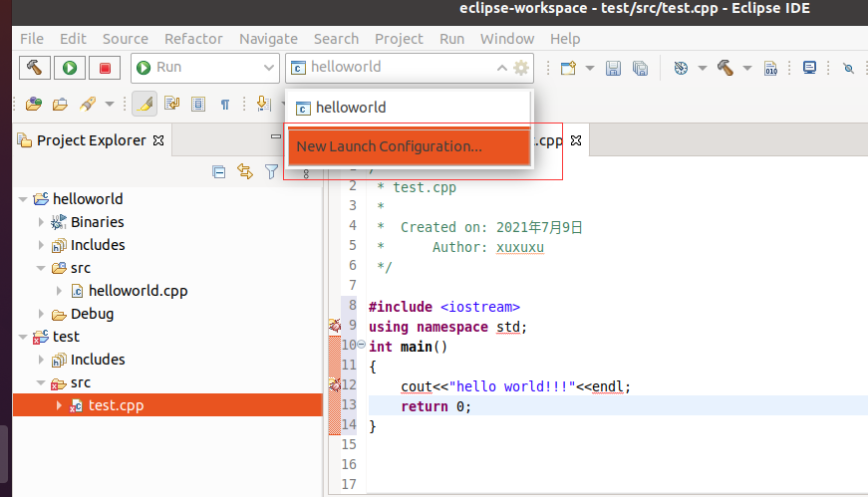The height and width of the screenshot is (497, 868).
Task: Expand the test.cpp file node
Action: [x=59, y=405]
